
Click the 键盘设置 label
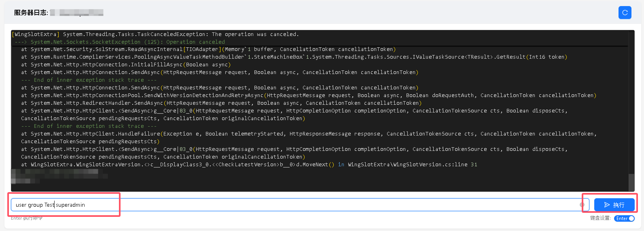[x=600, y=218]
